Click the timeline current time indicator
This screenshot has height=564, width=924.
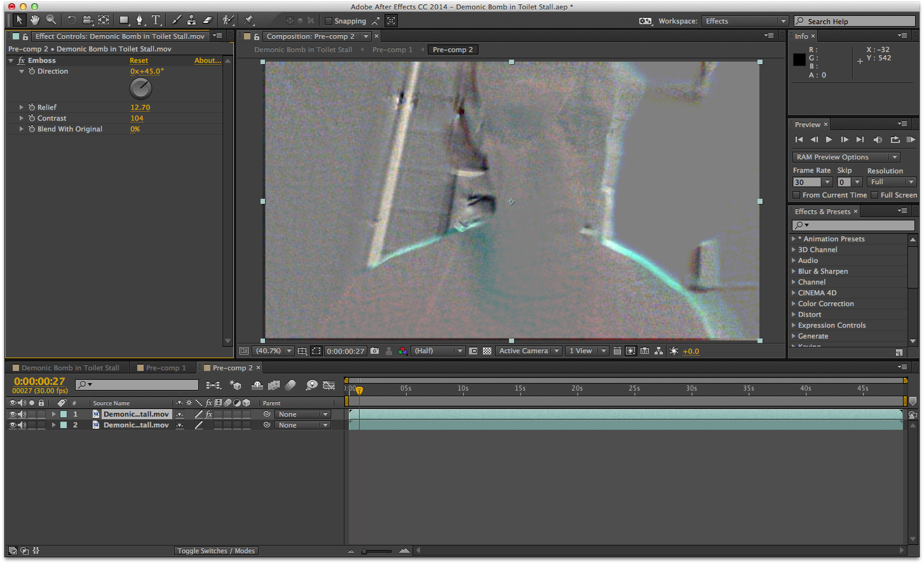coord(359,390)
